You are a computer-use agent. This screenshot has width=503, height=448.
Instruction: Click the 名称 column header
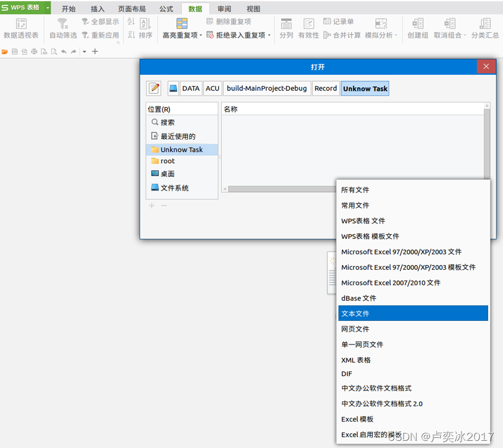(x=353, y=109)
